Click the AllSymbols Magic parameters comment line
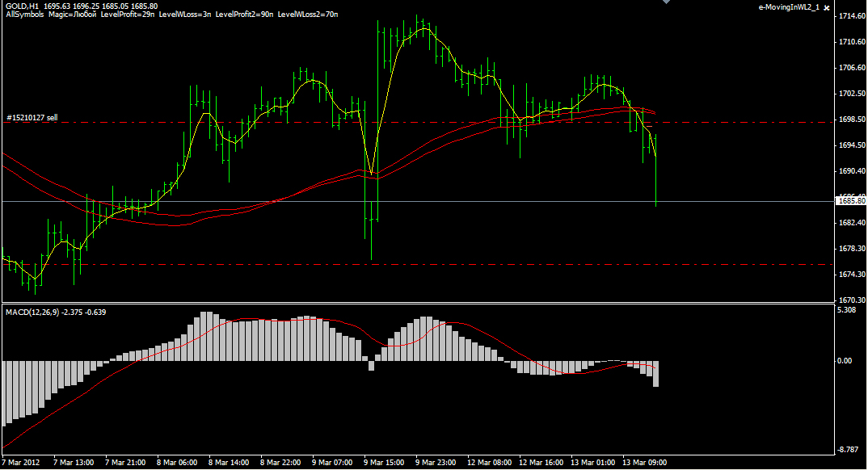 171,15
